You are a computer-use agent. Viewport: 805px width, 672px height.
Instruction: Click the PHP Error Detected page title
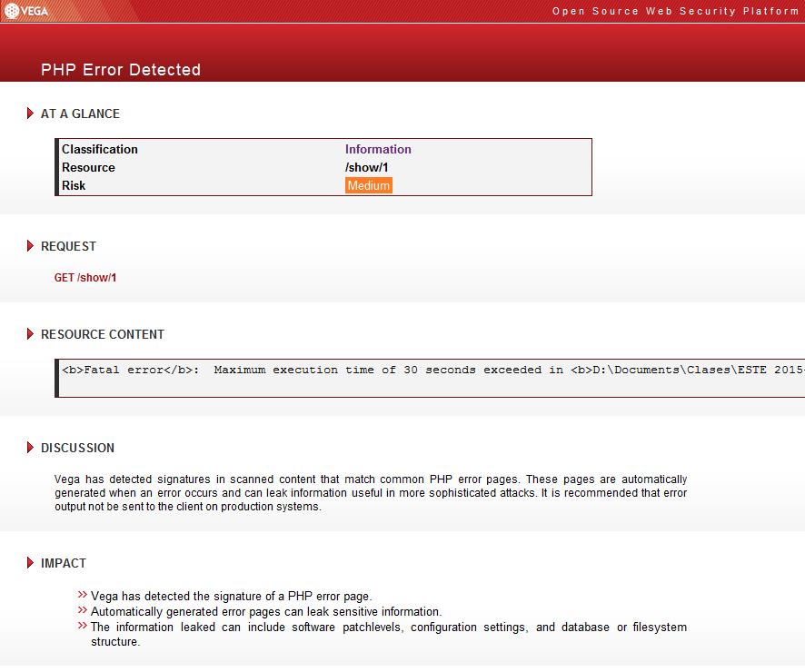pos(121,70)
